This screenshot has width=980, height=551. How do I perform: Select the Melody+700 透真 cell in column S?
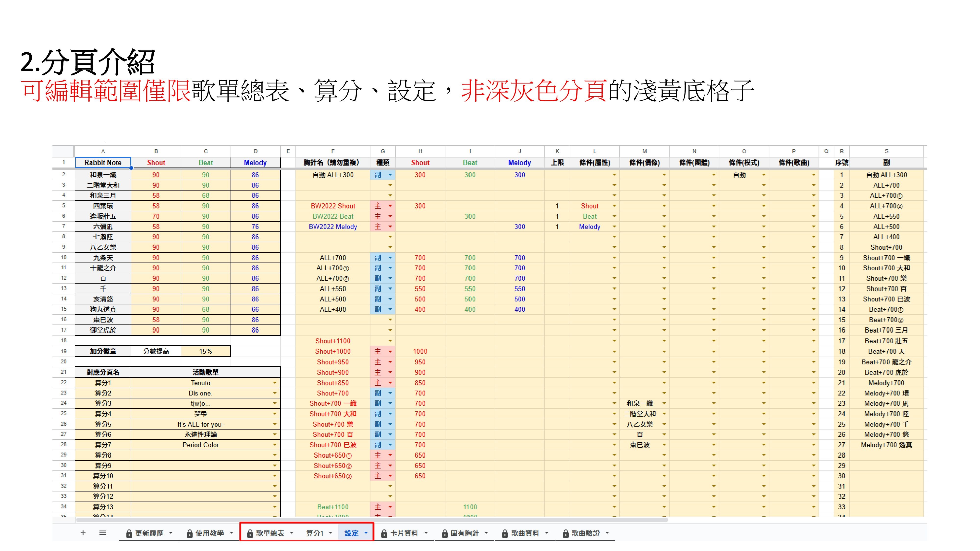pos(886,444)
